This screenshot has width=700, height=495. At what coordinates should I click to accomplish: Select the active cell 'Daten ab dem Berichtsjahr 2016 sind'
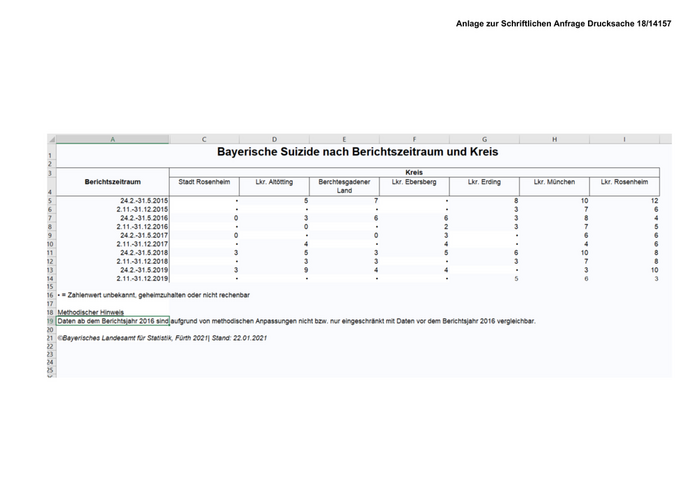pos(112,322)
